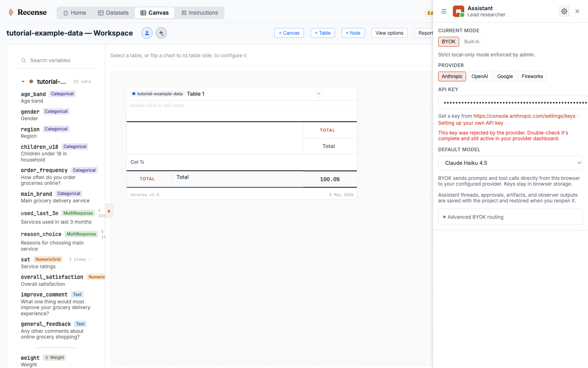The width and height of the screenshot is (588, 368).
Task: Select Google as provider
Action: click(505, 76)
